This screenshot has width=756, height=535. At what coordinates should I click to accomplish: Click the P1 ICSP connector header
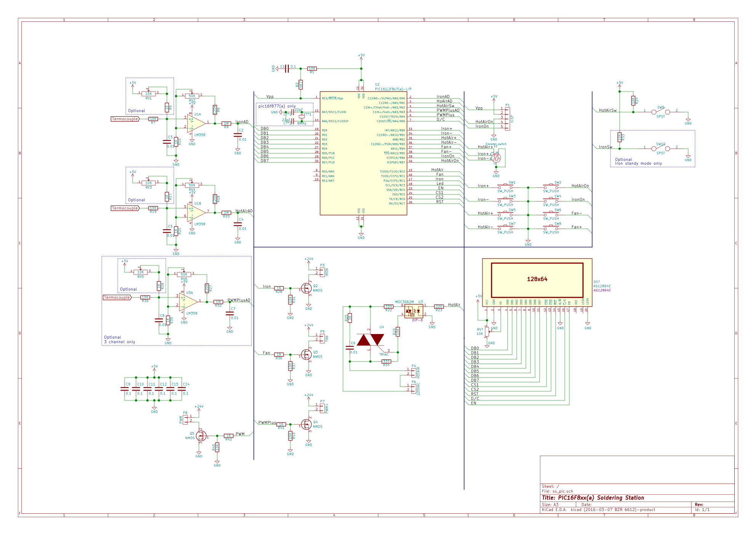point(507,119)
